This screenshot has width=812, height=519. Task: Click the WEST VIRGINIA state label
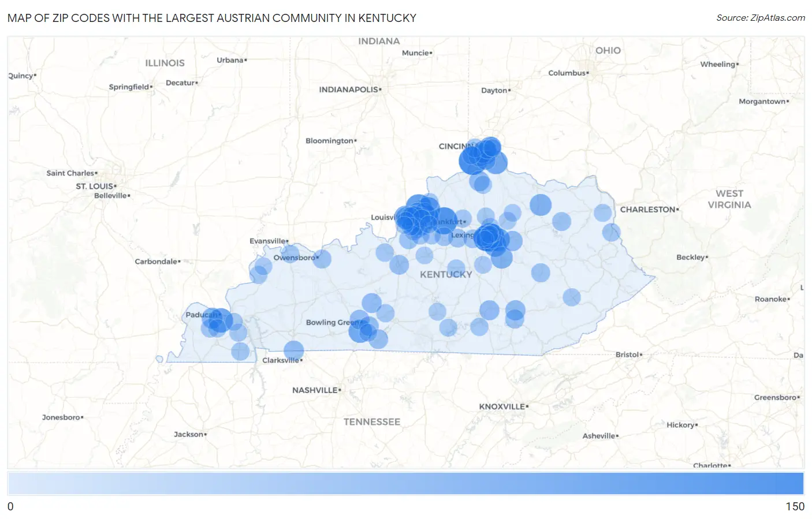pyautogui.click(x=729, y=199)
